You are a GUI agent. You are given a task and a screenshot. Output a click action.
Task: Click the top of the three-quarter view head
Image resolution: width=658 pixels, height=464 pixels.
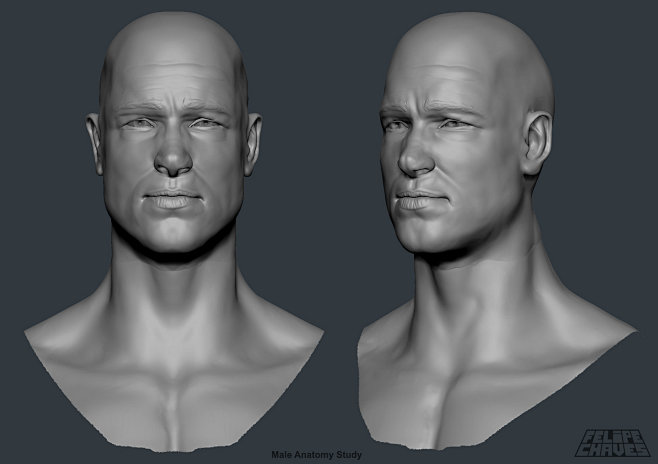470,28
